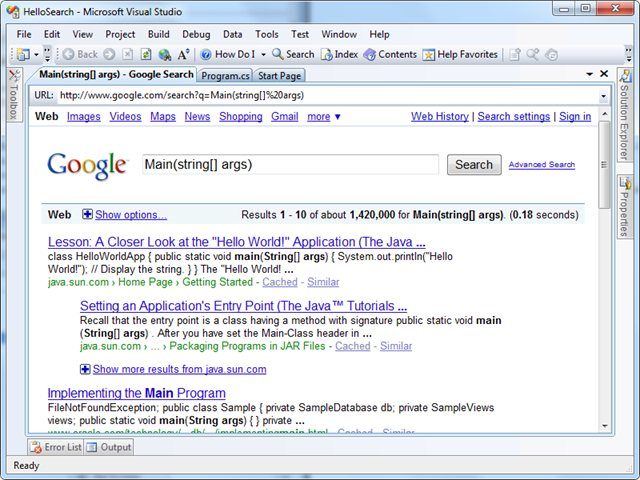Image resolution: width=640 pixels, height=480 pixels.
Task: Click the Forward navigation arrow icon
Action: tap(109, 54)
